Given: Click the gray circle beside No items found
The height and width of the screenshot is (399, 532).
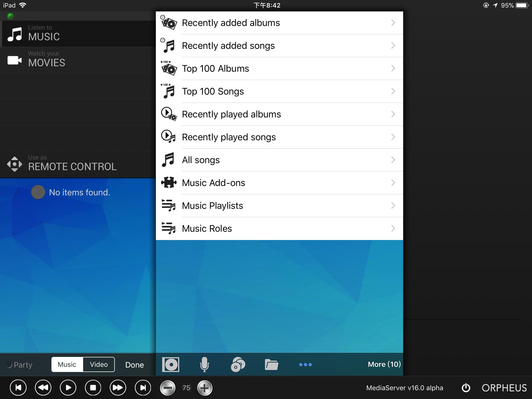Looking at the screenshot, I should pos(38,192).
